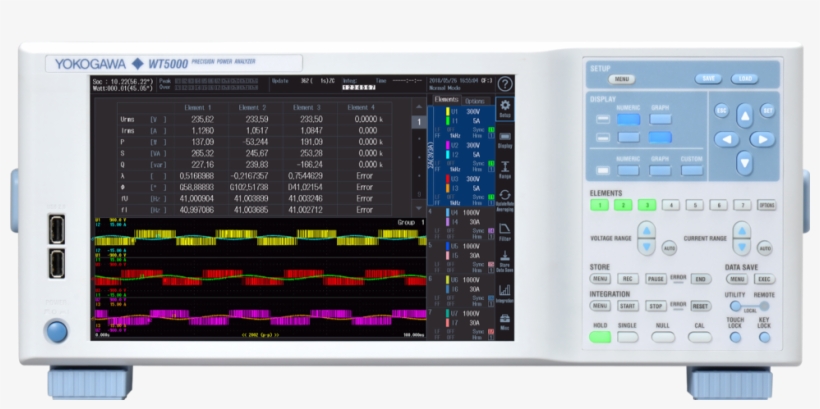This screenshot has height=409, width=820.
Task: Hit the integration RESET key
Action: pyautogui.click(x=701, y=306)
